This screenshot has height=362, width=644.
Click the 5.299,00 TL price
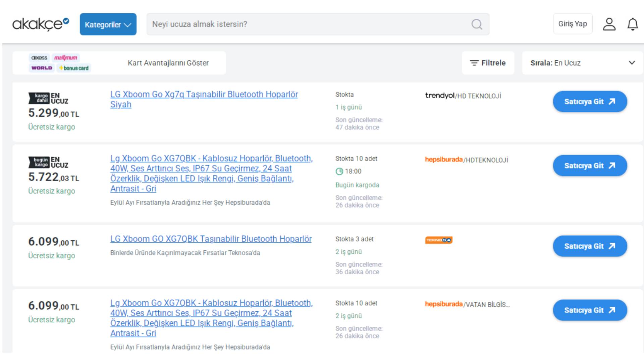point(54,113)
